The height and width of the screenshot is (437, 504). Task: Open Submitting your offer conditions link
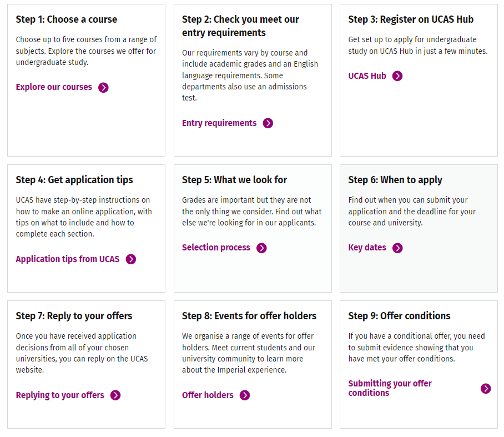pos(390,388)
